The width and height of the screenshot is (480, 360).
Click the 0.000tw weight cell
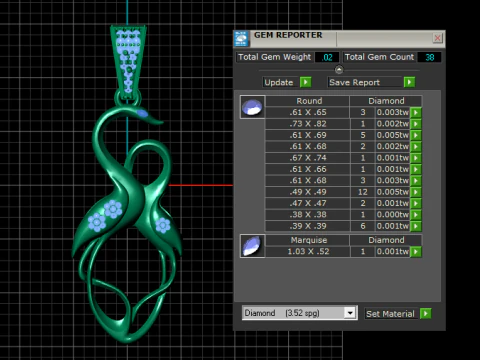392,215
